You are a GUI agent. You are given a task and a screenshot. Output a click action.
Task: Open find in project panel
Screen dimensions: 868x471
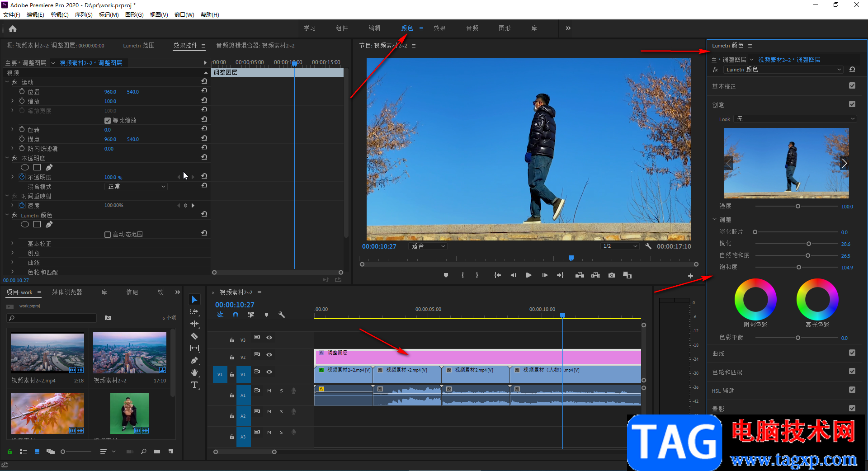pyautogui.click(x=143, y=451)
